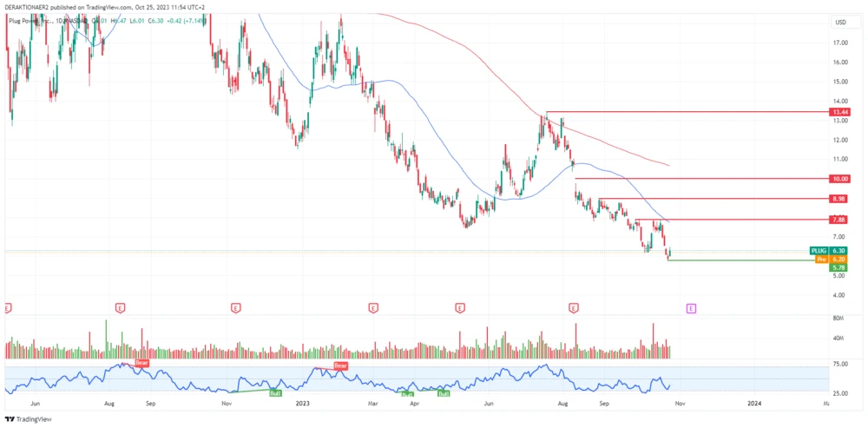The height and width of the screenshot is (428, 868).
Task: Click the USD currency label on price axis
Action: [x=839, y=22]
